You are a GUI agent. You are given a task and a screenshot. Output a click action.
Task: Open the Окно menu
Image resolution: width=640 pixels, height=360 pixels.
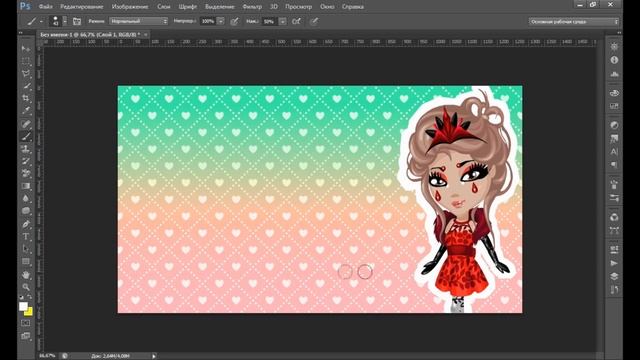pyautogui.click(x=327, y=7)
